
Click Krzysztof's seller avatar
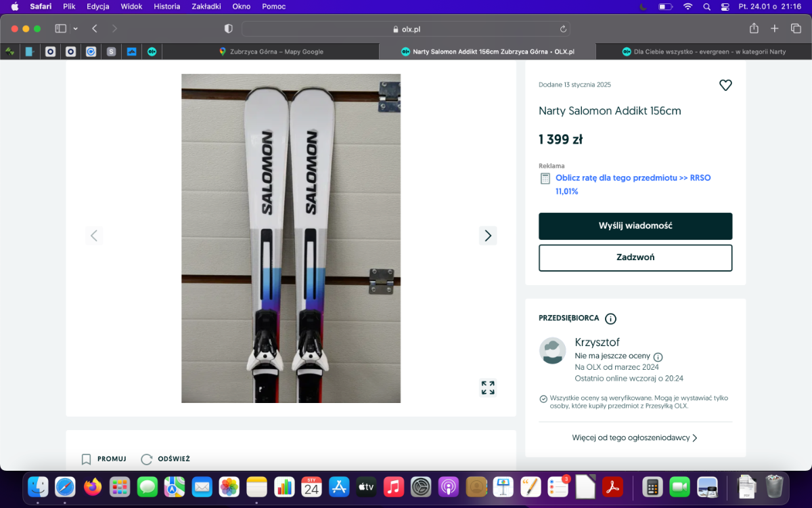[x=552, y=351]
